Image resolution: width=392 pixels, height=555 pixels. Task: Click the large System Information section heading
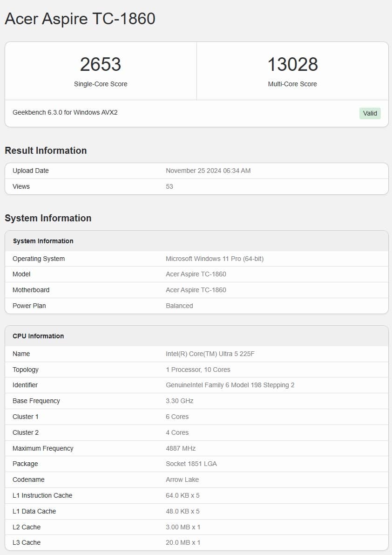coord(48,218)
